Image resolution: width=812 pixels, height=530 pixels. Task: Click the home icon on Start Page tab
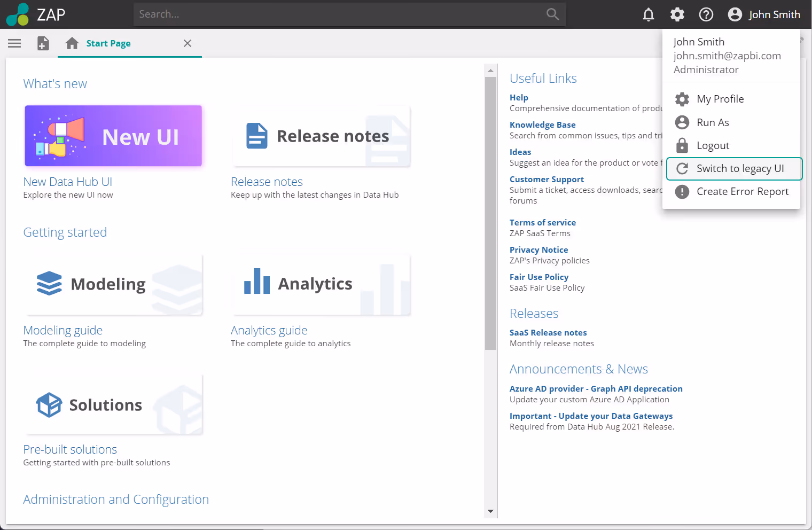[x=72, y=43]
